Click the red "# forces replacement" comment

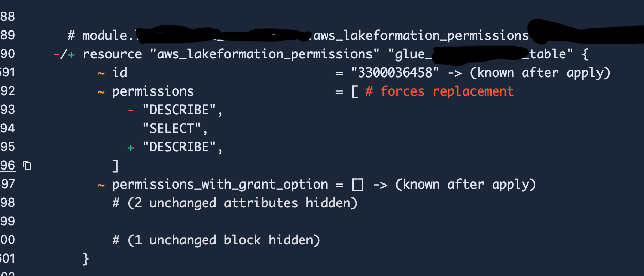[x=439, y=91]
